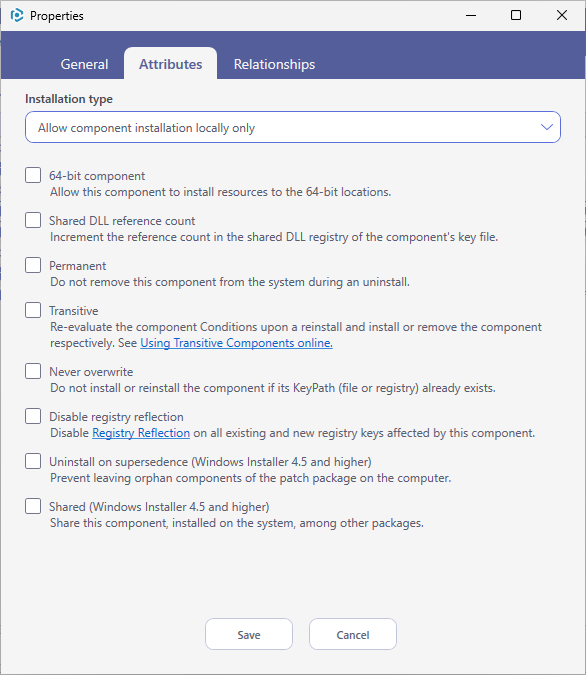
Task: Select the Attributes tab
Action: (x=171, y=64)
